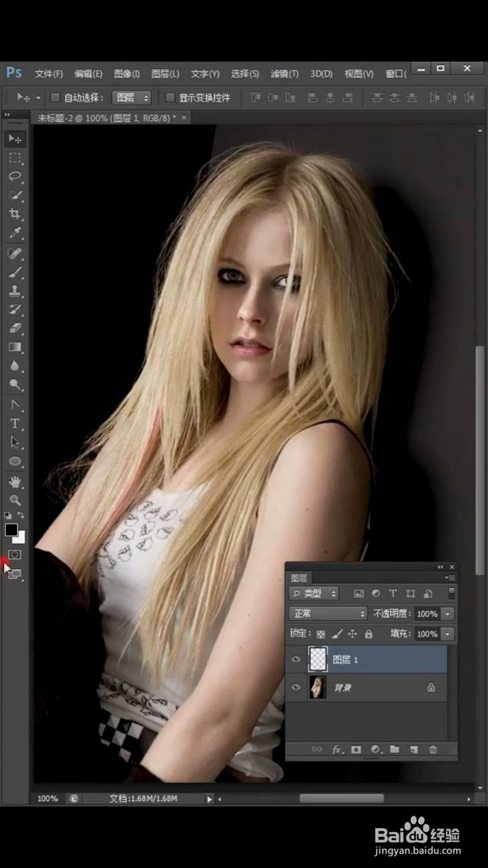Select the Crop tool
Screen dimensions: 488x868
tap(15, 214)
